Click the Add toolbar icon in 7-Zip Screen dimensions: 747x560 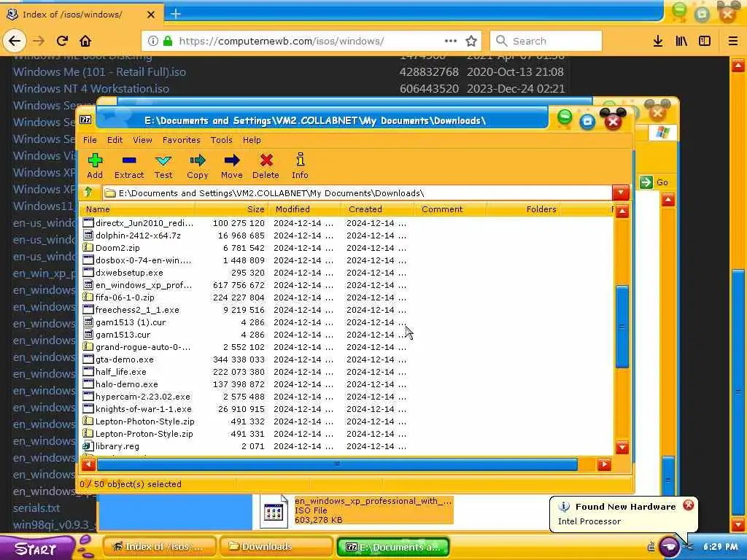tap(95, 166)
